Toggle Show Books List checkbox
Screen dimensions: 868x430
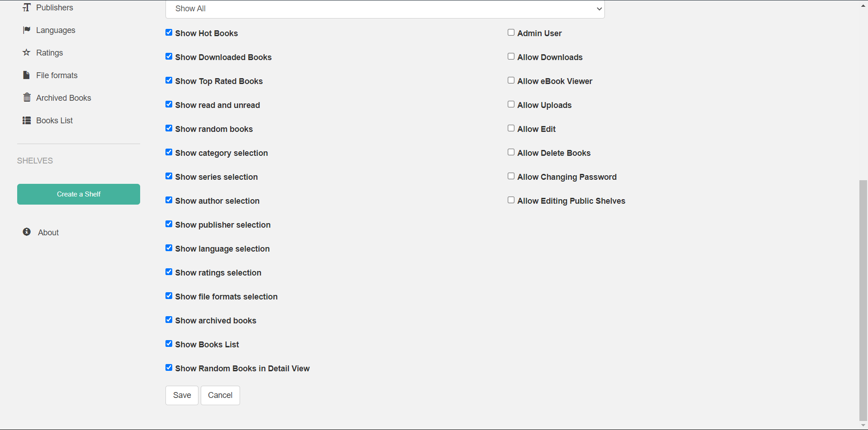(x=169, y=344)
